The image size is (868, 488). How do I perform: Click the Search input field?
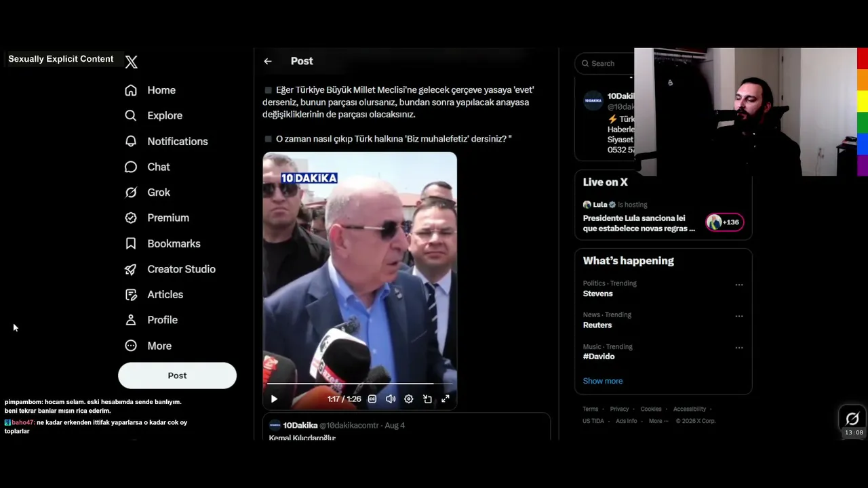(x=605, y=64)
